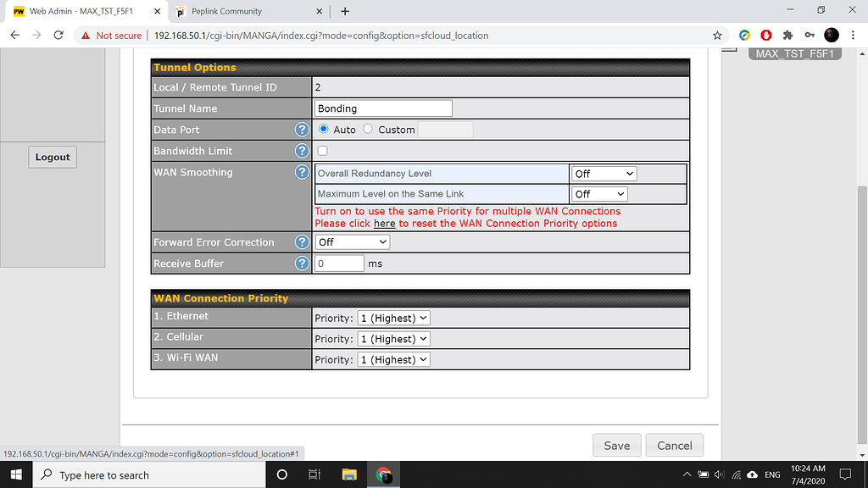868x488 pixels.
Task: Select Auto radio button for Data Port
Action: (x=324, y=129)
